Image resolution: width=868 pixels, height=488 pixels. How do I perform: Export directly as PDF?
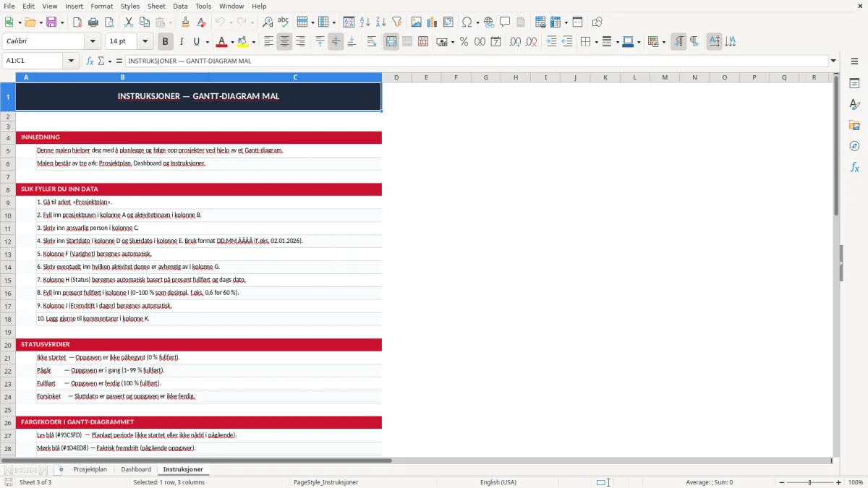point(77,22)
